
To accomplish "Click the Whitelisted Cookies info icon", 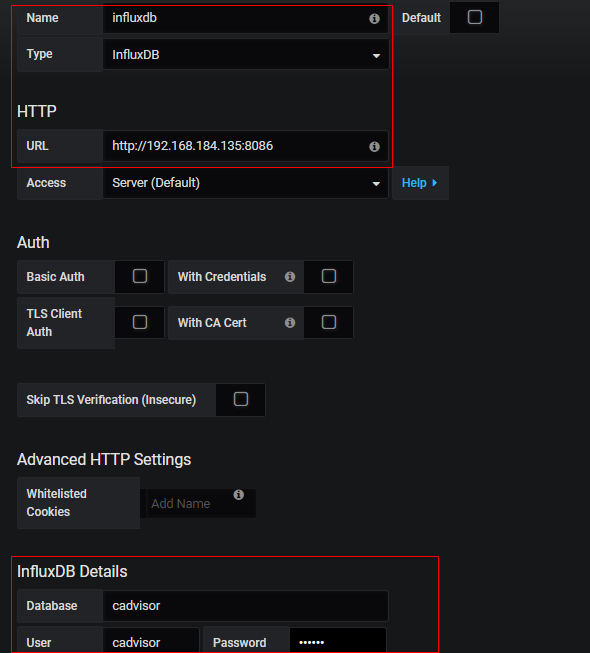I will (x=239, y=495).
